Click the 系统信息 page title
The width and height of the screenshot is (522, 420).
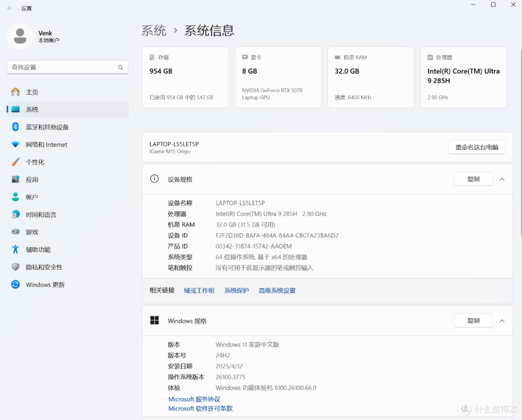click(x=209, y=30)
